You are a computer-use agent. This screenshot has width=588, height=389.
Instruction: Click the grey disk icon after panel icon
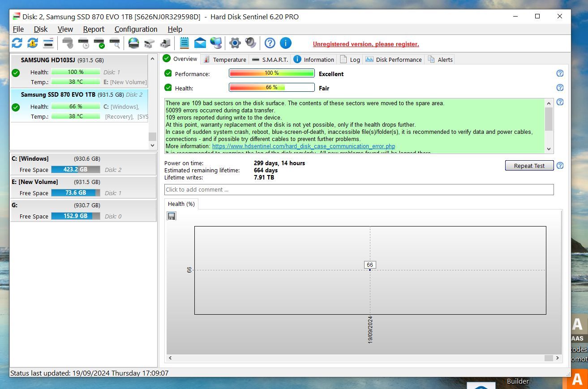point(68,43)
